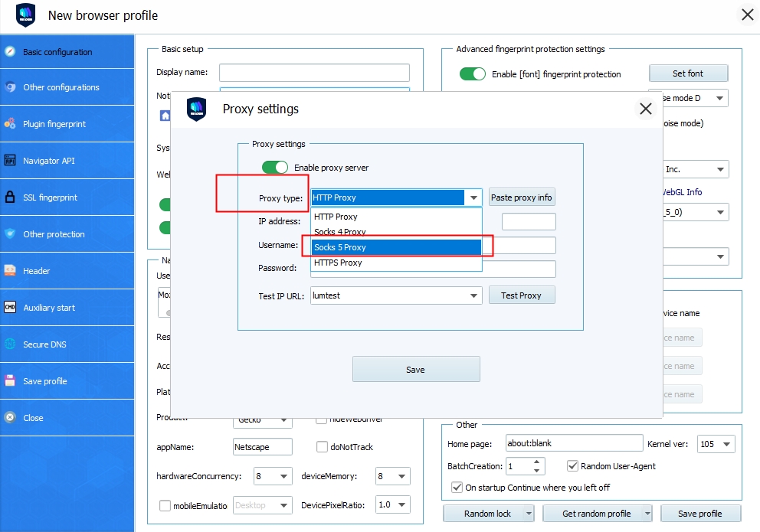Click the Auxiliary start CMD icon
The width and height of the screenshot is (760, 532).
click(10, 308)
